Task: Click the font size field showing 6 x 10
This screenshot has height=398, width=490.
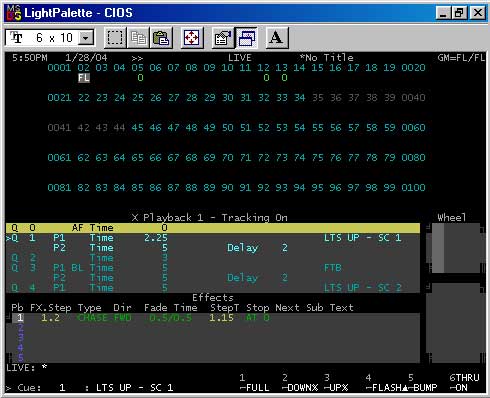Action: (x=50, y=38)
